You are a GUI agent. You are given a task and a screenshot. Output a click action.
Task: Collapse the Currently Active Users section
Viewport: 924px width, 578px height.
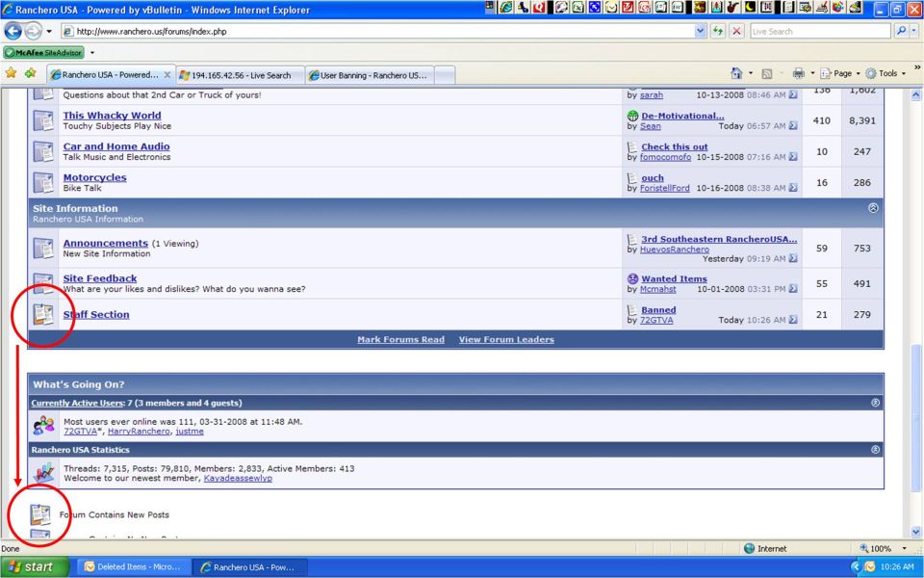pos(875,403)
